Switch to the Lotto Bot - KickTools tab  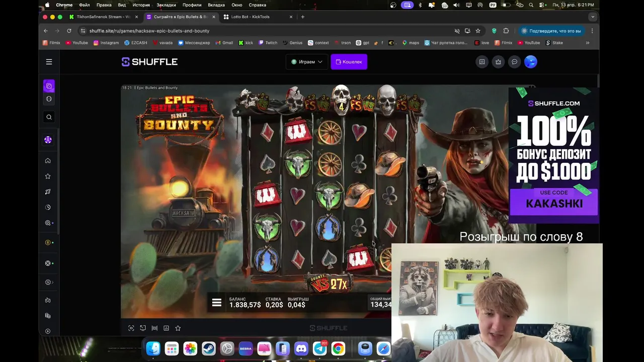[257, 17]
